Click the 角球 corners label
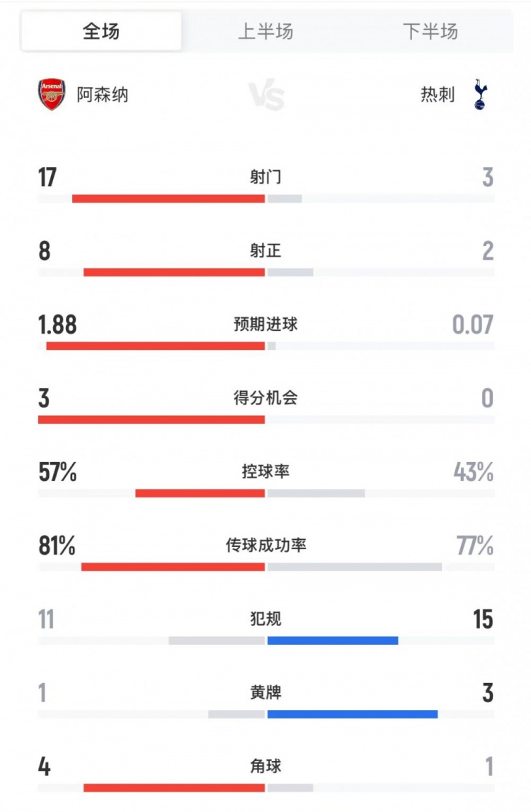 265,766
